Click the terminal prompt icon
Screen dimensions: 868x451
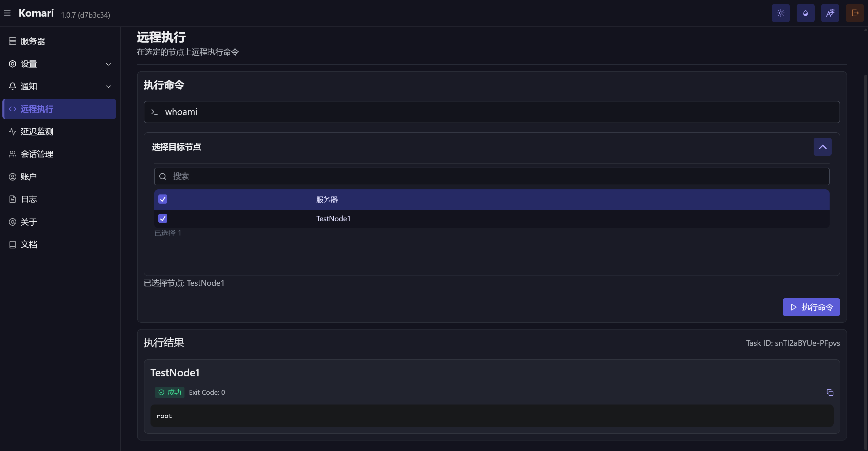click(155, 112)
